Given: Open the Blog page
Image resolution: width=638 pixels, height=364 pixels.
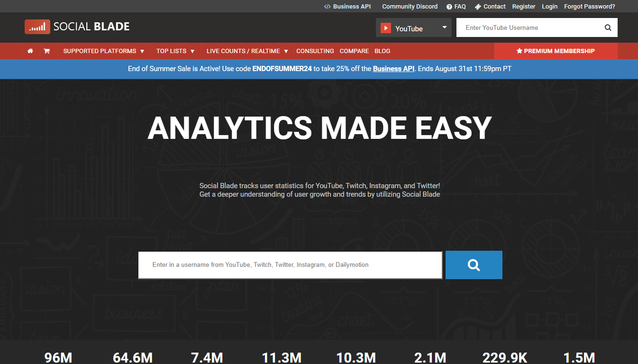Looking at the screenshot, I should [x=383, y=51].
